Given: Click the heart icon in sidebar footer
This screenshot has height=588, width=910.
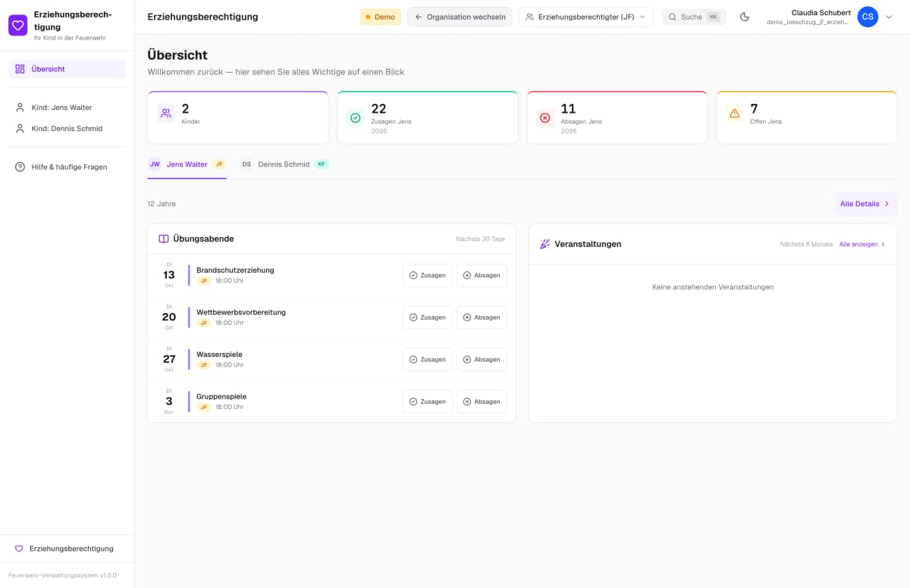Looking at the screenshot, I should click(x=19, y=549).
